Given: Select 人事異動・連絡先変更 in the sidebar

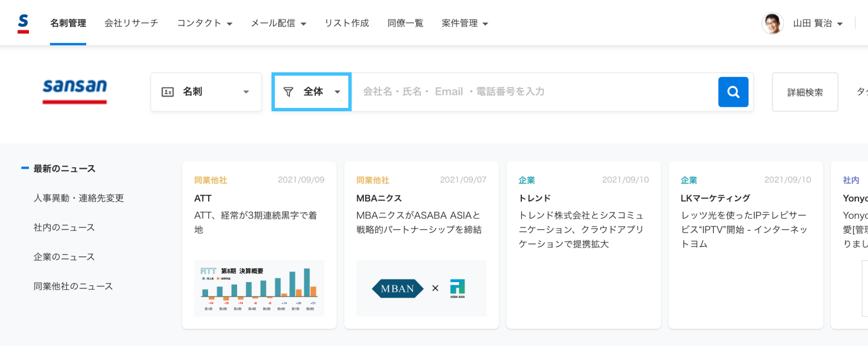Looking at the screenshot, I should pos(78,198).
